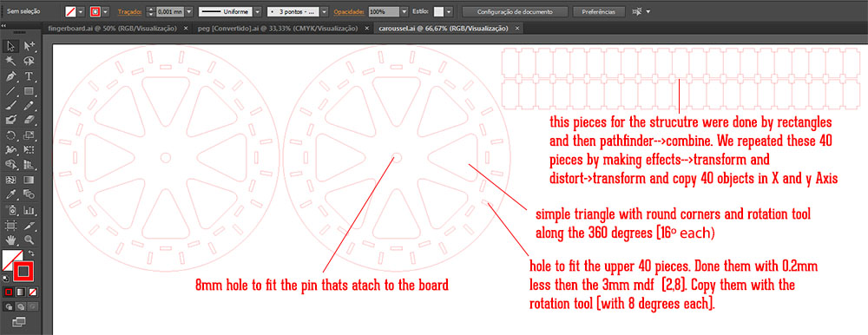Select the Eraser tool
Screen dimensions: 868x335
tap(29, 120)
